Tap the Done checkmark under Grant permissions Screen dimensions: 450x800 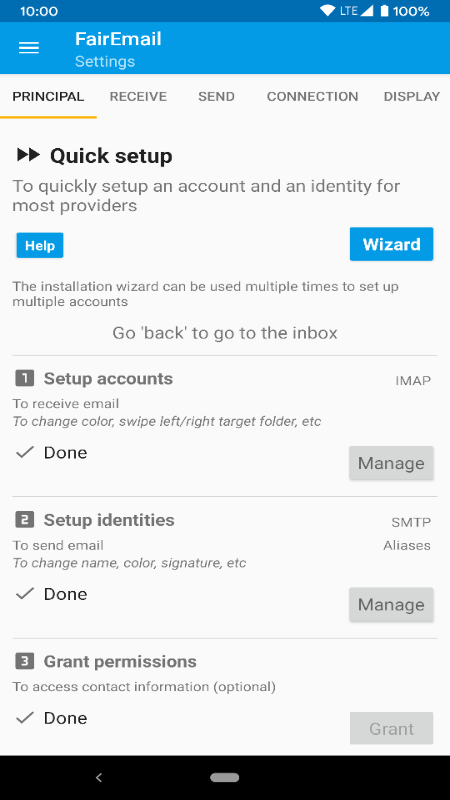pos(24,718)
